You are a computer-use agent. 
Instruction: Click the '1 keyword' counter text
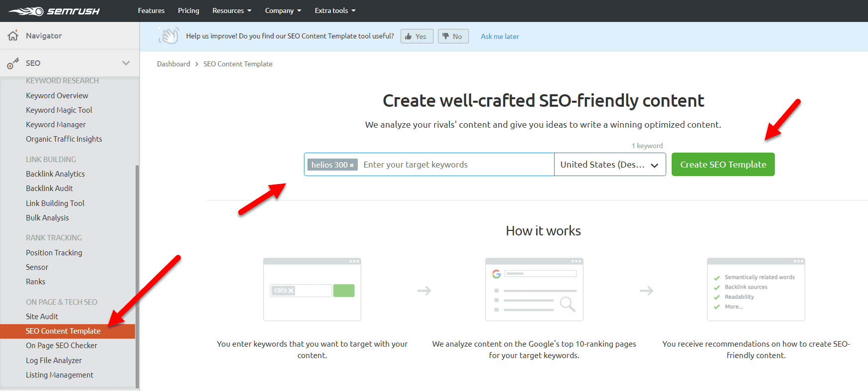[x=647, y=146]
